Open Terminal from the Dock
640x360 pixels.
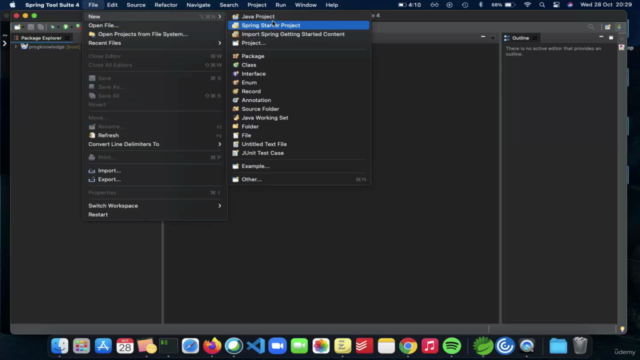pyautogui.click(x=168, y=346)
